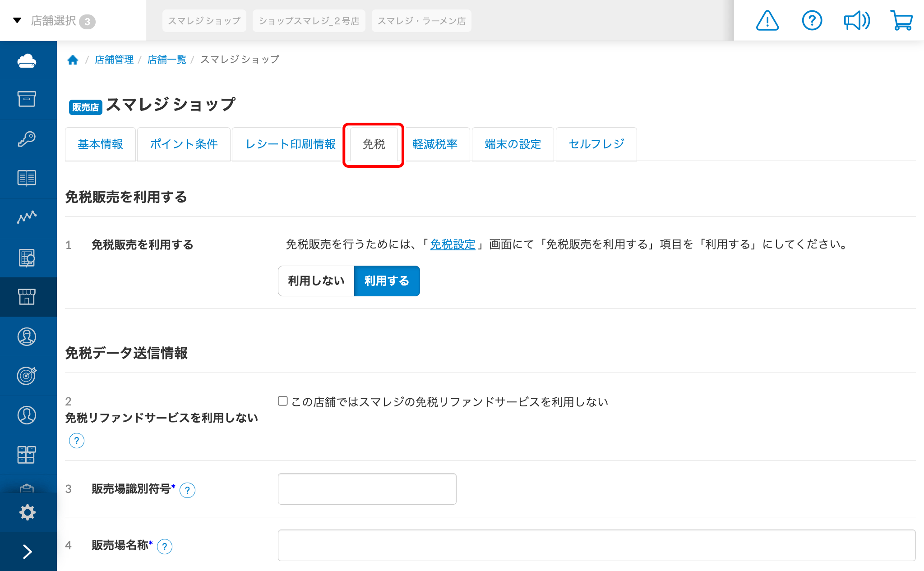
Task: Select the ショップスマレジ_2号店 store chip
Action: click(x=309, y=21)
